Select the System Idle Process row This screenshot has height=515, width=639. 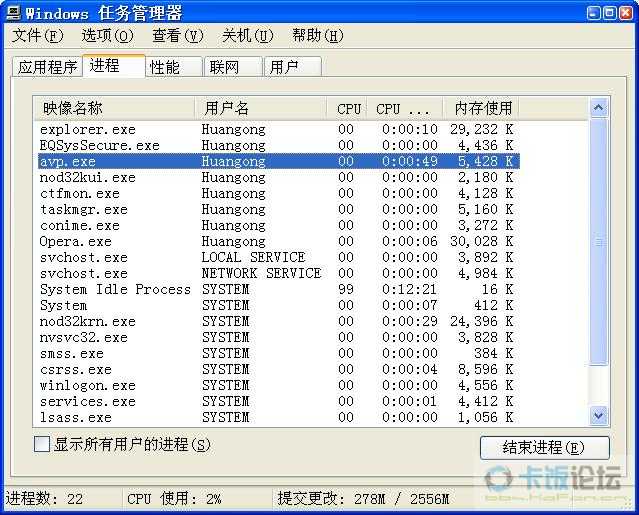click(278, 289)
